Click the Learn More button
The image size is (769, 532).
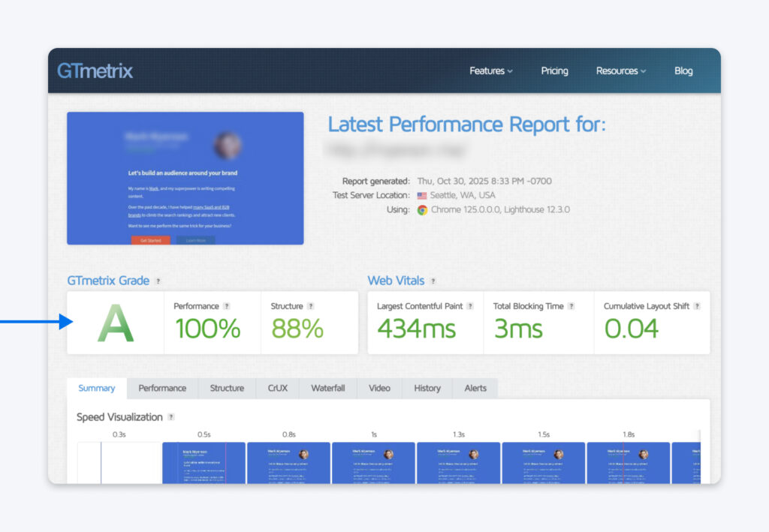click(x=196, y=240)
